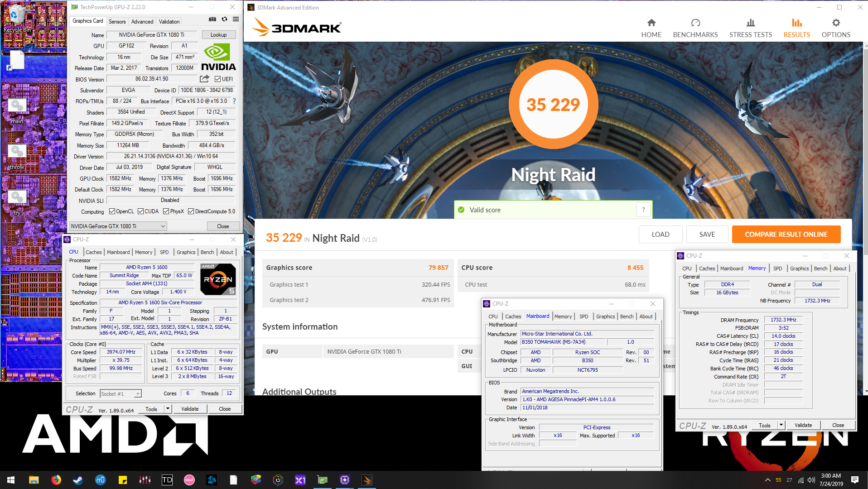
Task: Select Mainboard tab in CPU-Z CPU window
Action: [118, 252]
